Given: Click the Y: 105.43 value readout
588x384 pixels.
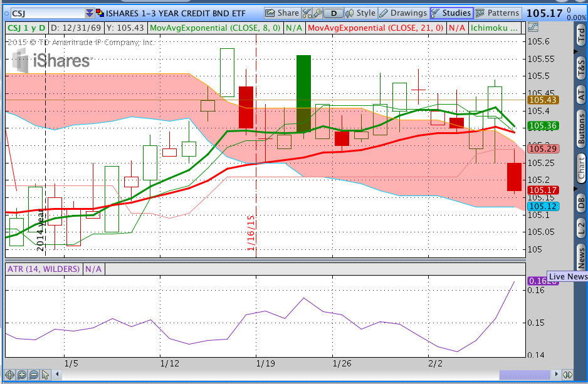Looking at the screenshot, I should click(125, 28).
